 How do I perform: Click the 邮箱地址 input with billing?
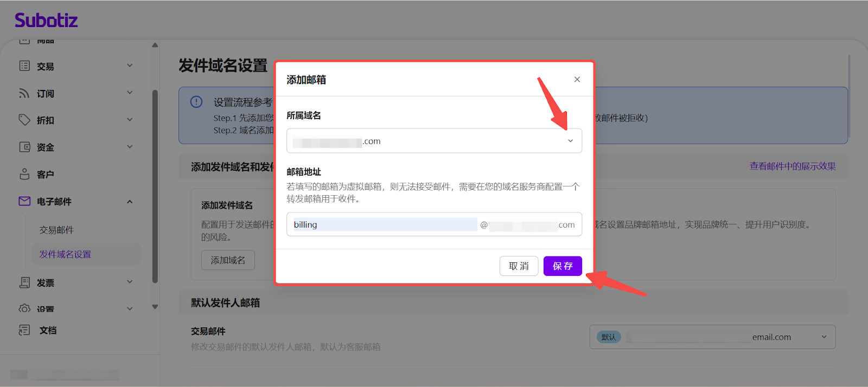[x=385, y=224]
